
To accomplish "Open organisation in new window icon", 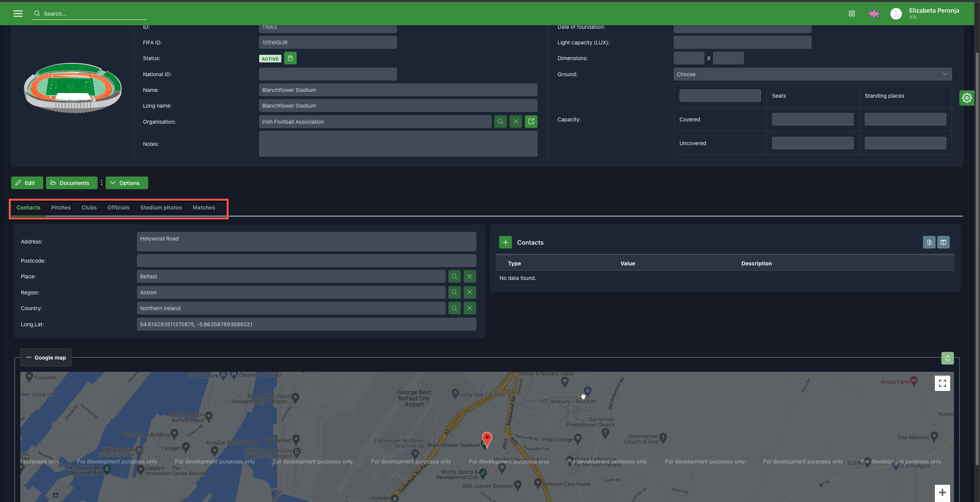I will pos(531,122).
